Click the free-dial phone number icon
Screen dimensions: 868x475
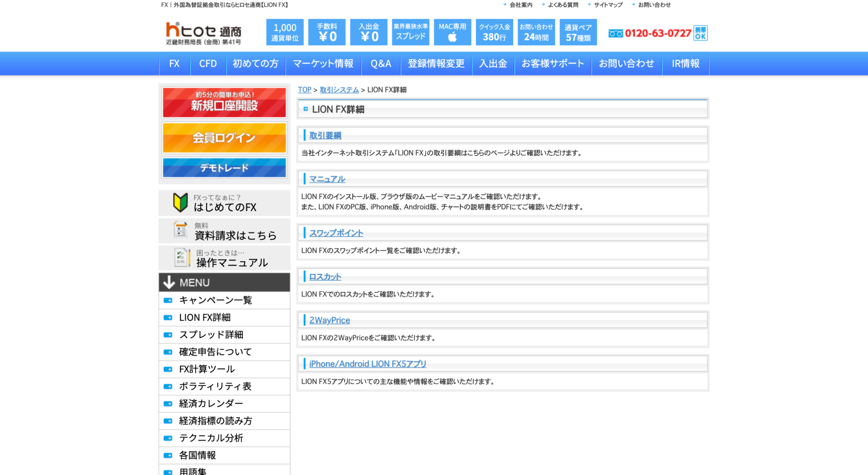pos(615,33)
